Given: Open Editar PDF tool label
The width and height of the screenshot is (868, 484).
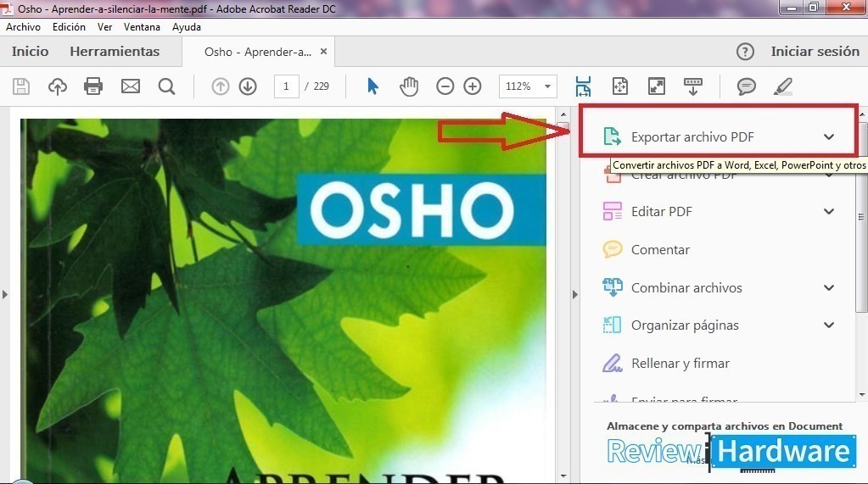Looking at the screenshot, I should 662,211.
